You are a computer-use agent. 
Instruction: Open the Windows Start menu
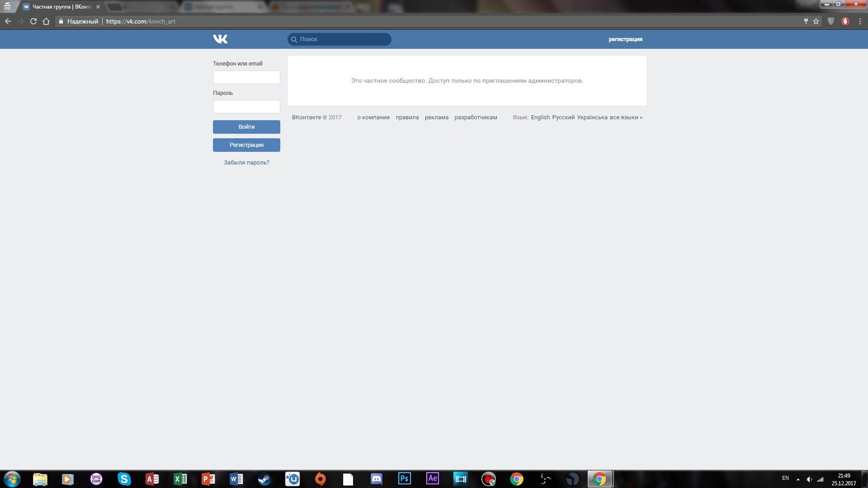pos(12,479)
